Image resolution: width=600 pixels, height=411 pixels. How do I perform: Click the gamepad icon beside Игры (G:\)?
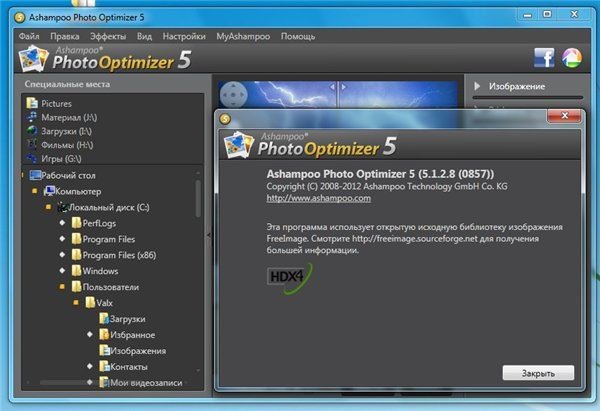pyautogui.click(x=32, y=158)
